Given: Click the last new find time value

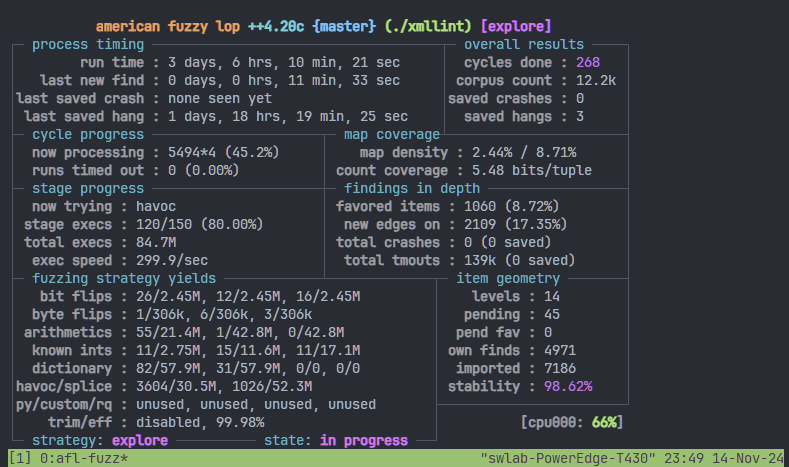Looking at the screenshot, I should [284, 81].
